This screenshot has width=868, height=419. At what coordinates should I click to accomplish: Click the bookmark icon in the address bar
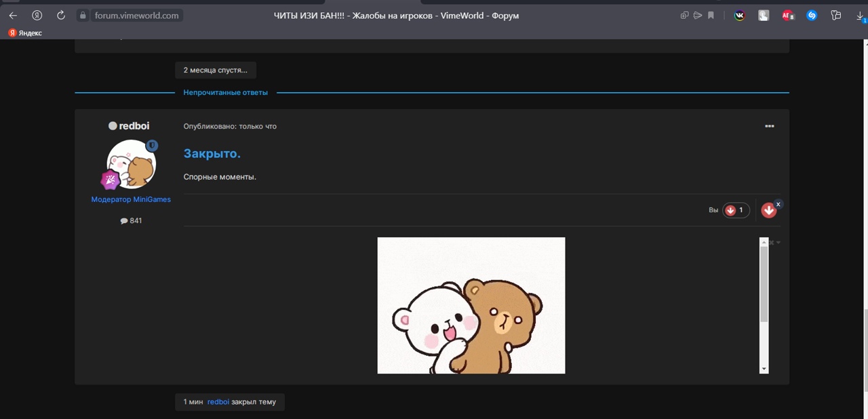click(x=711, y=16)
